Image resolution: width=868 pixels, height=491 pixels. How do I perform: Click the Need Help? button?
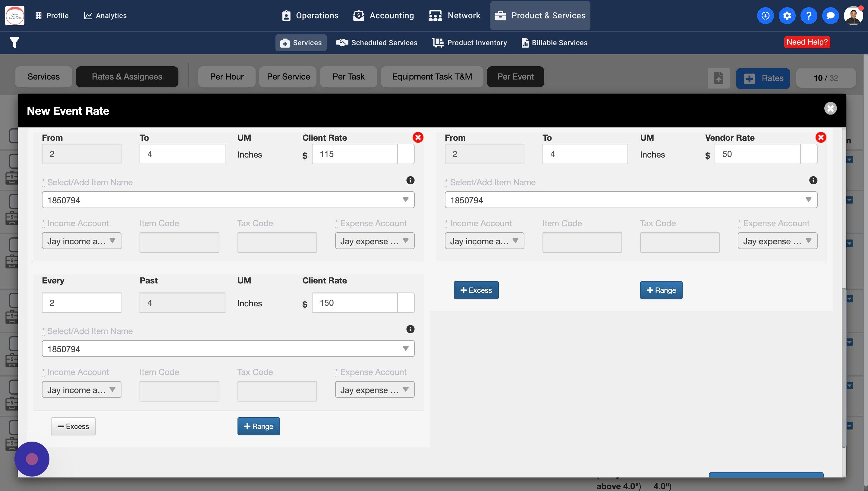(x=807, y=42)
